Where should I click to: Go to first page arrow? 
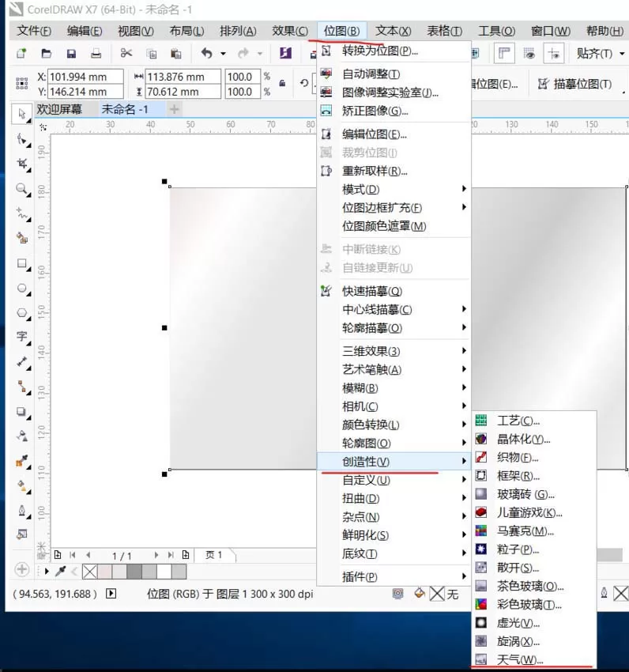click(73, 555)
